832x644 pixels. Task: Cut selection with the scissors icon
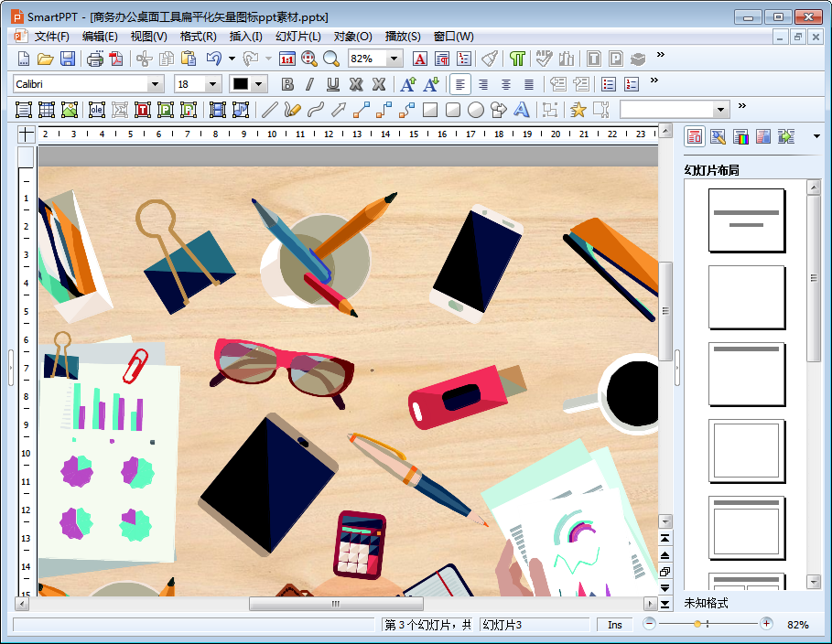144,59
